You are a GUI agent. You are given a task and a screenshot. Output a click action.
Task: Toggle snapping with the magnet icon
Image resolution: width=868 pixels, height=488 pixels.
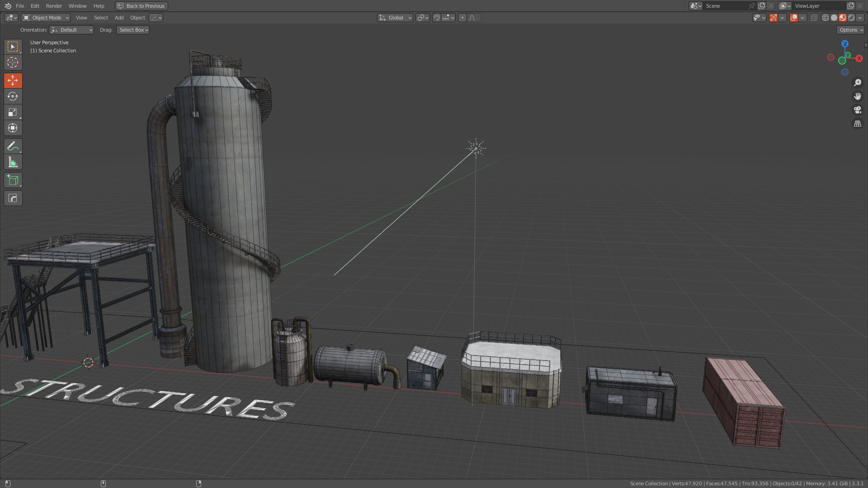click(437, 18)
